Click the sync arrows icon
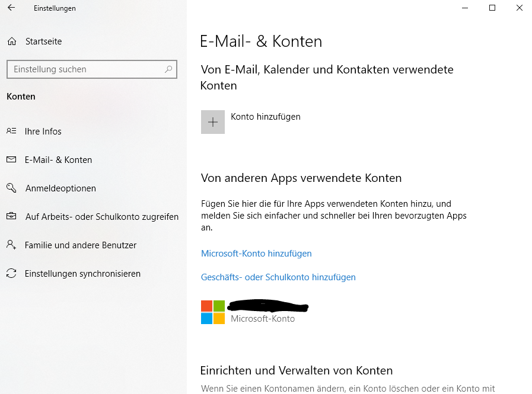This screenshot has width=532, height=394. (x=11, y=274)
